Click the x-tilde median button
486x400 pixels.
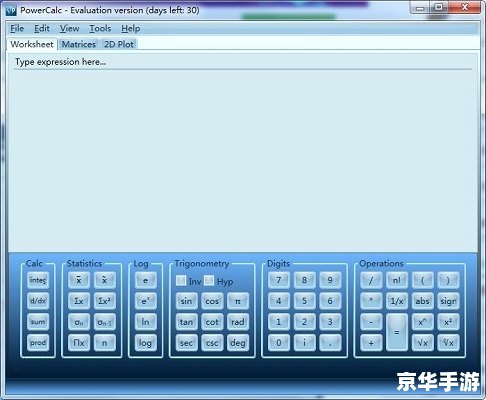[104, 280]
